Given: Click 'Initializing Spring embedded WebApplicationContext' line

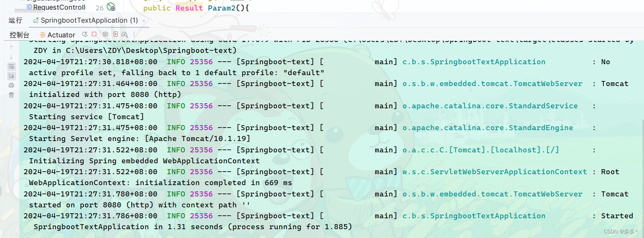Looking at the screenshot, I should click(144, 161).
